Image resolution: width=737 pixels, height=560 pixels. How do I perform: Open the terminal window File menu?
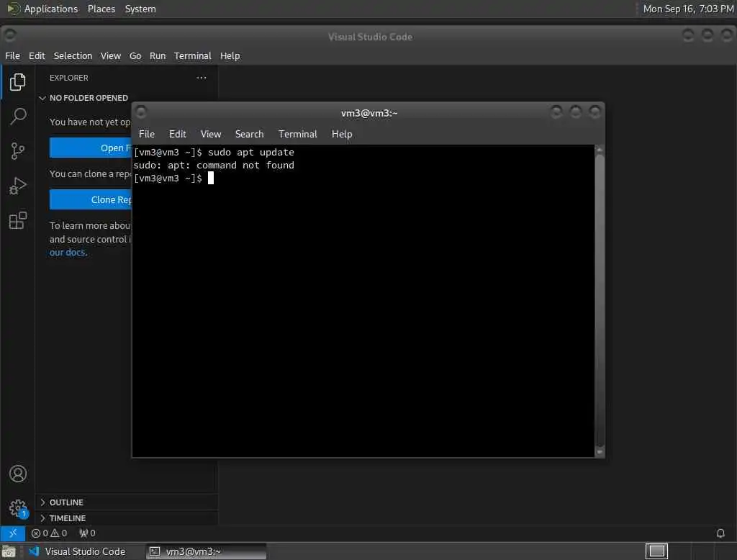[147, 134]
